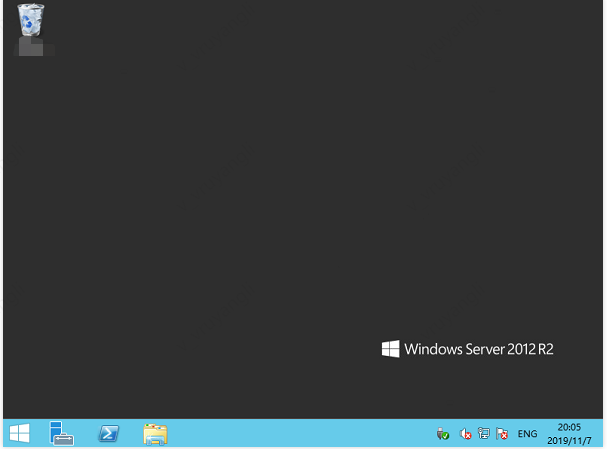The image size is (607, 449).
Task: Open the Recycle Bin desktop icon
Action: [31, 21]
